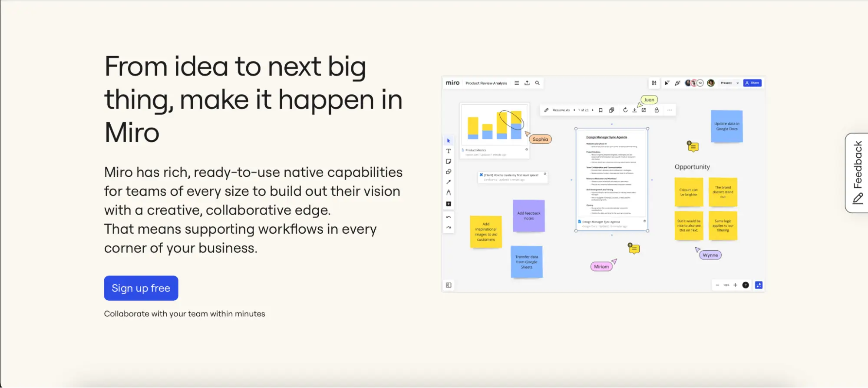Click the 100% zoom level
The image size is (868, 388).
726,285
